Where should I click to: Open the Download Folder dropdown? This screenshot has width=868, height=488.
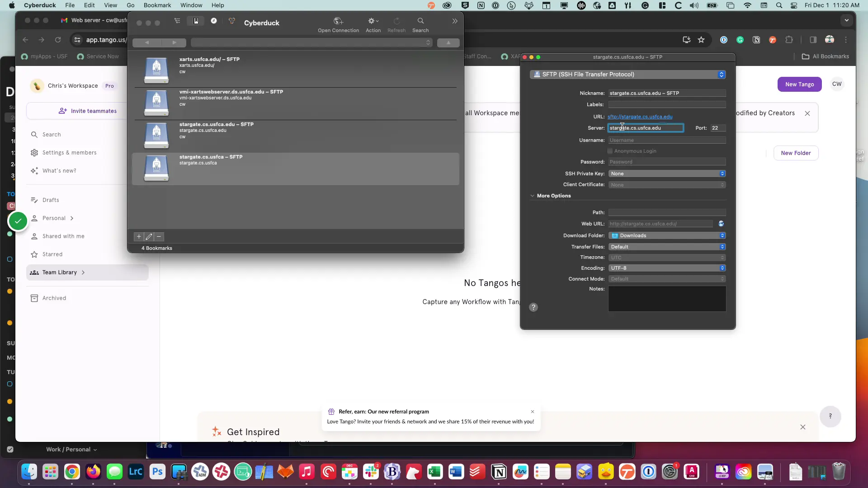coord(667,235)
